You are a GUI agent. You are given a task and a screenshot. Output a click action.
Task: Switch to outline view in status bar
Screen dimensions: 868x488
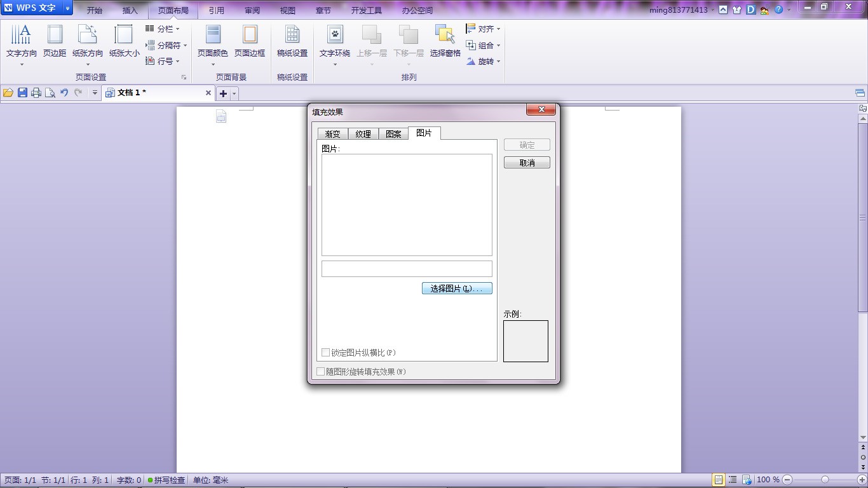(x=733, y=480)
